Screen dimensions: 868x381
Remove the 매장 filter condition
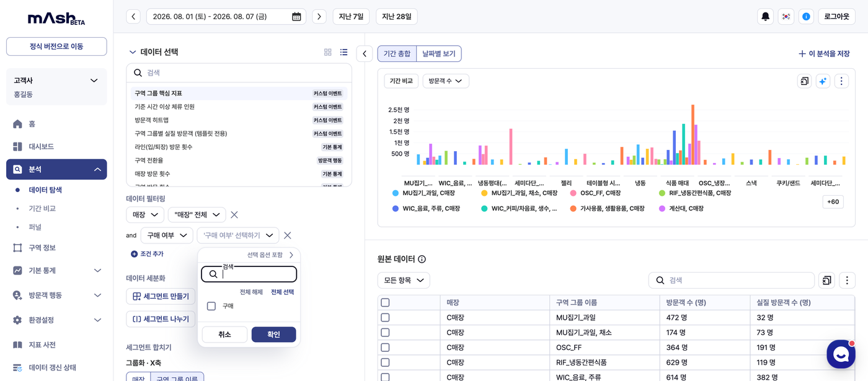(234, 215)
